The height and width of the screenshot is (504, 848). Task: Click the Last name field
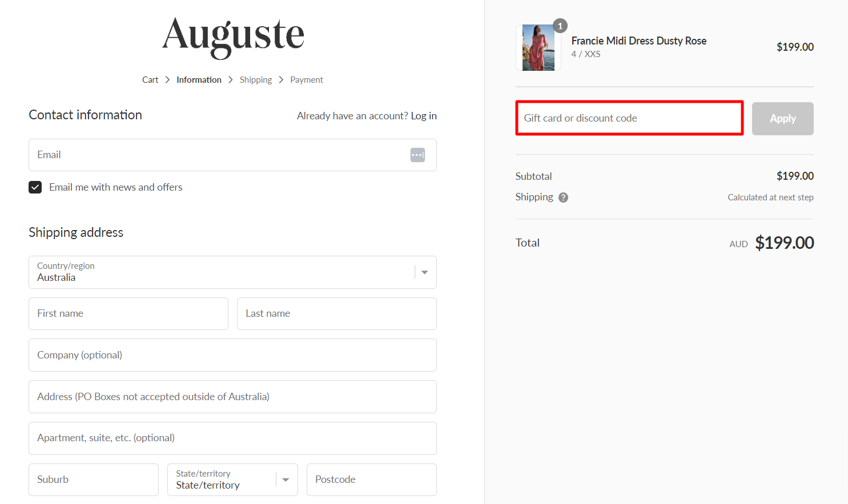(336, 313)
